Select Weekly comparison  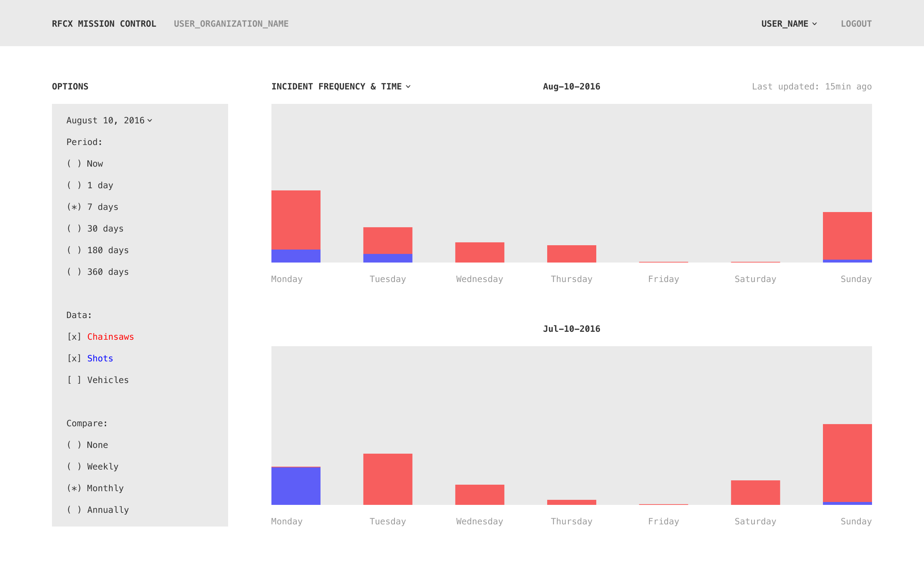coord(92,467)
